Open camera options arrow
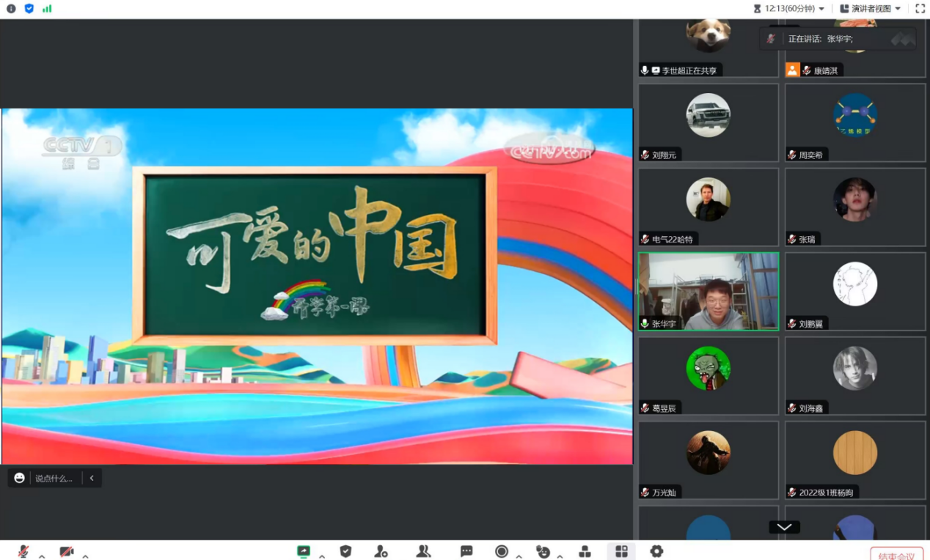This screenshot has height=560, width=930. point(85,556)
